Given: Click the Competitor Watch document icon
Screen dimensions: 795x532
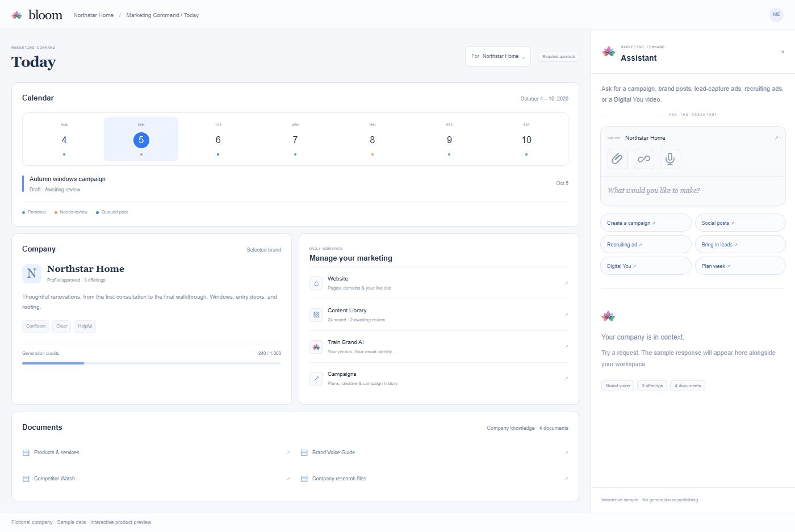Looking at the screenshot, I should point(26,479).
